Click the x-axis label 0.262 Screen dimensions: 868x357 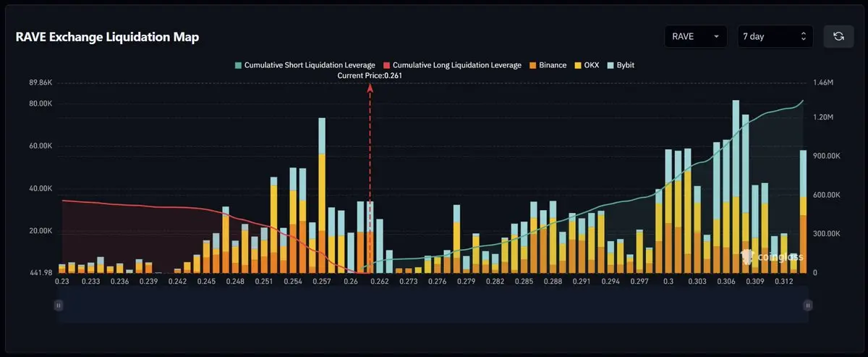[x=379, y=281]
